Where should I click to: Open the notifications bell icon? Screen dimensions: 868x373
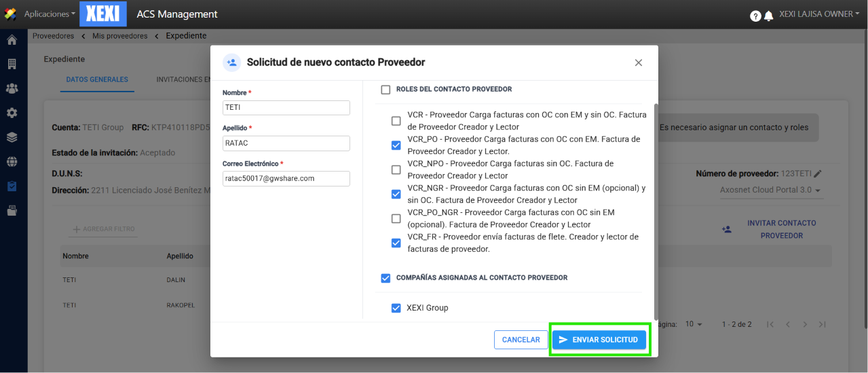769,16
